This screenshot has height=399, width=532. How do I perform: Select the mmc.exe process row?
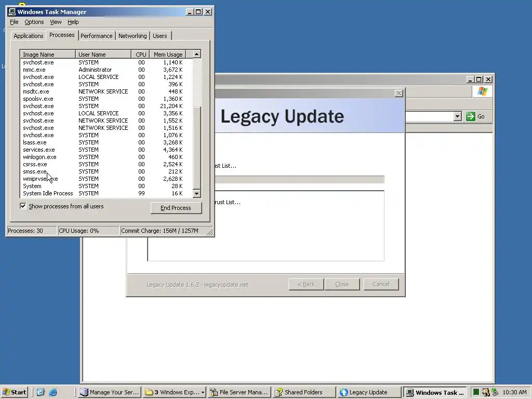click(x=106, y=70)
